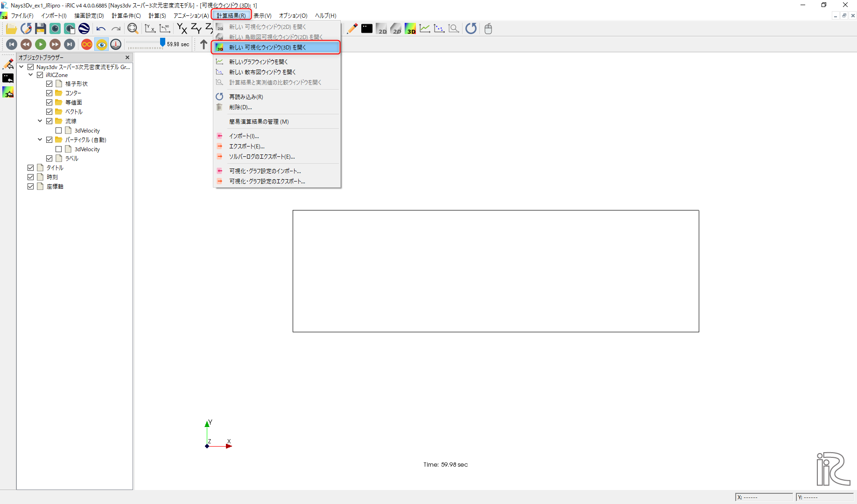This screenshot has width=857, height=504.
Task: Select 新しい 可視化ウィンドウ(3D) を開く
Action: coord(276,48)
